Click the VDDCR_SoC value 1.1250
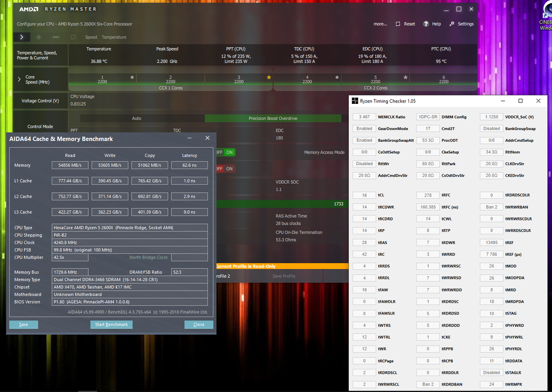The height and width of the screenshot is (392, 552). tap(491, 117)
